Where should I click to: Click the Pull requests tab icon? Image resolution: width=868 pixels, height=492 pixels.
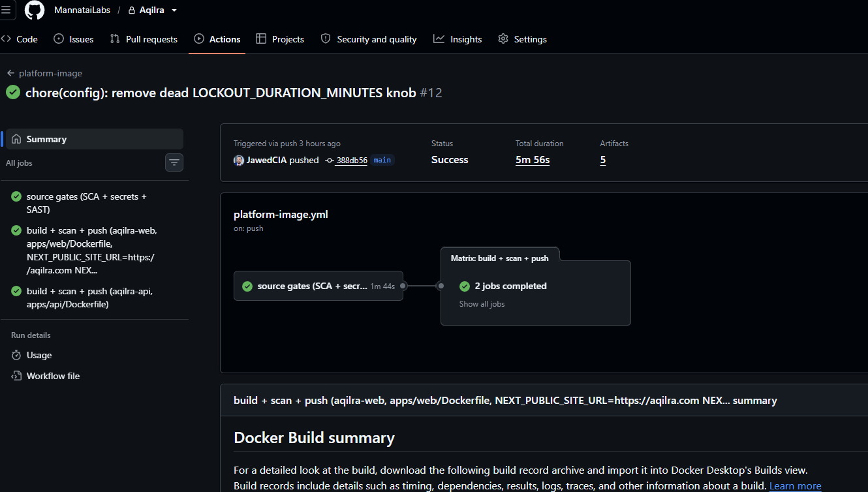coord(115,39)
